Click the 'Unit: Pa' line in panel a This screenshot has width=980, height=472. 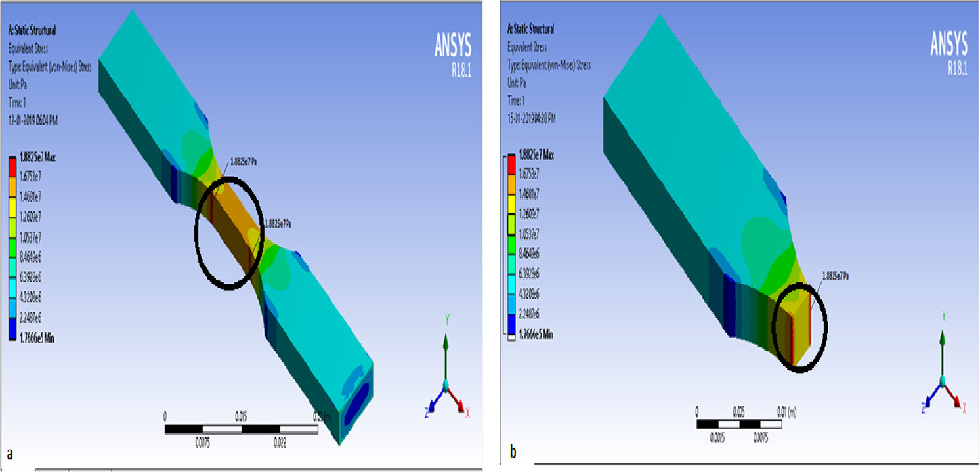[x=18, y=84]
